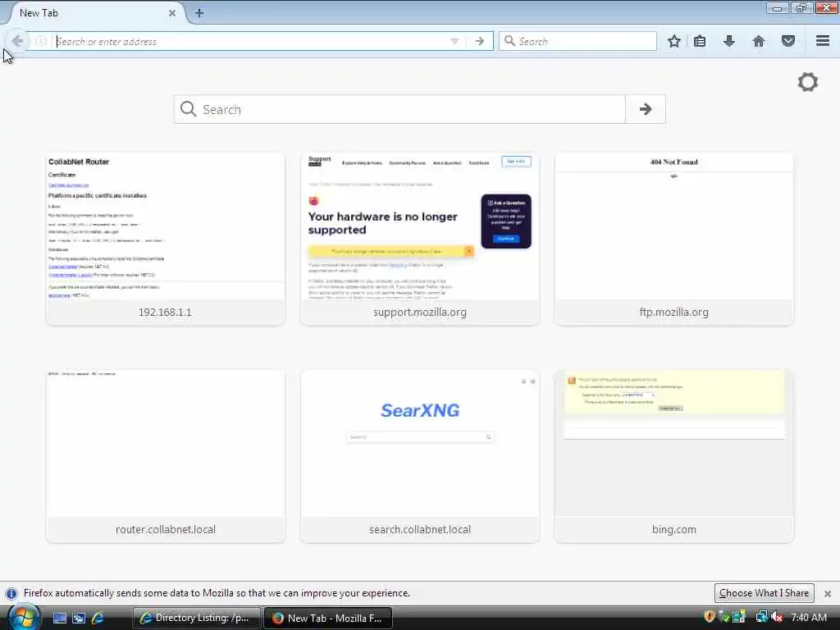Switch to Directory Listing taskbar window
The height and width of the screenshot is (630, 840).
(x=196, y=618)
